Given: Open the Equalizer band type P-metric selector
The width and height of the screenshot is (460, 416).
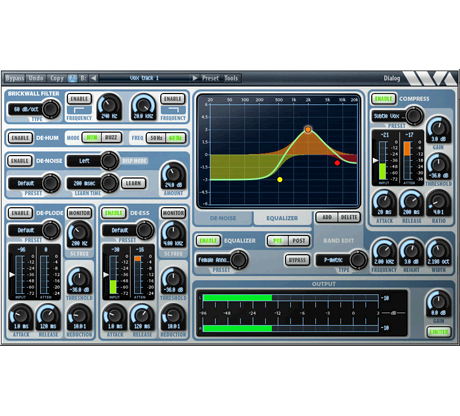Looking at the screenshot, I should point(341,260).
